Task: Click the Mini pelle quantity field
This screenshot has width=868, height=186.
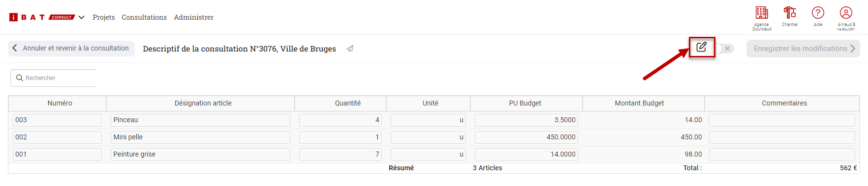Action: point(341,137)
